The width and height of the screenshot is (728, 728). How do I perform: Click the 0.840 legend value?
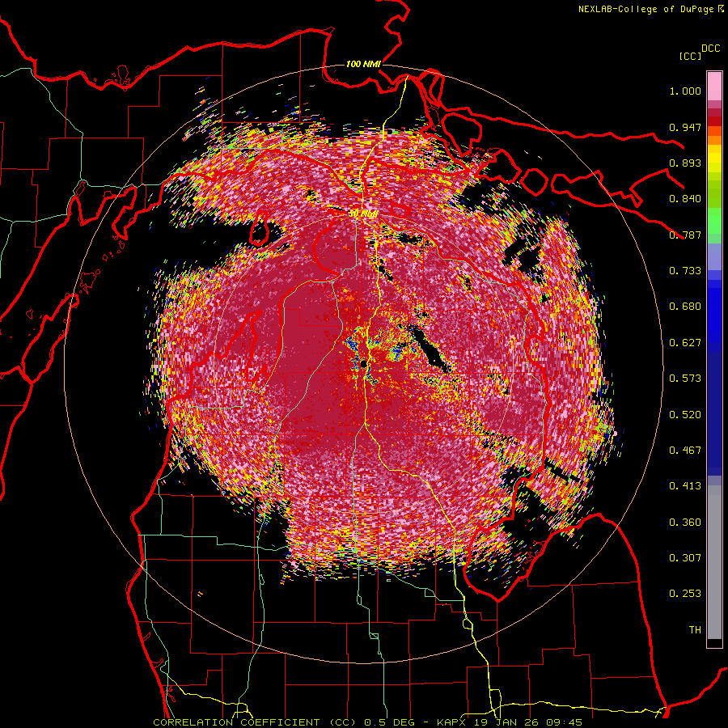point(685,199)
